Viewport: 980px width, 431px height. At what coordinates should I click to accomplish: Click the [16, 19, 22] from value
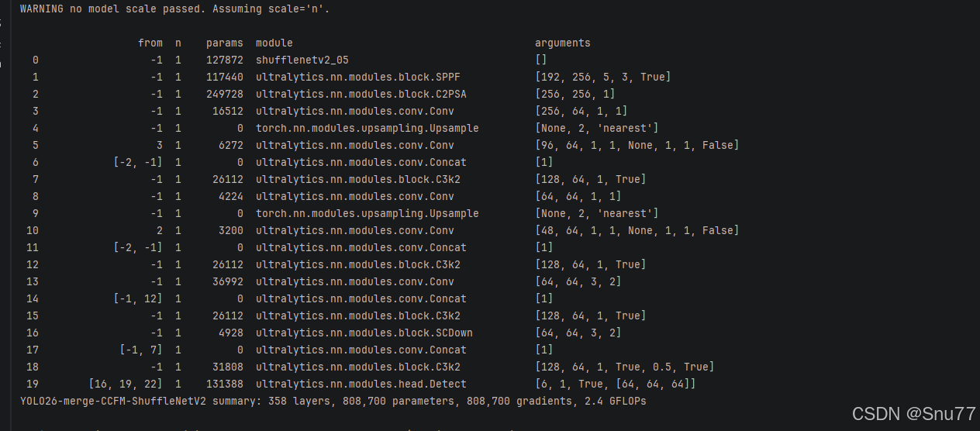[x=126, y=384]
